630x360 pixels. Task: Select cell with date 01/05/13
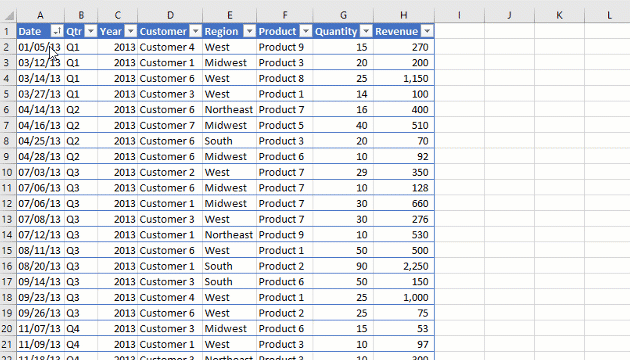tap(40, 47)
